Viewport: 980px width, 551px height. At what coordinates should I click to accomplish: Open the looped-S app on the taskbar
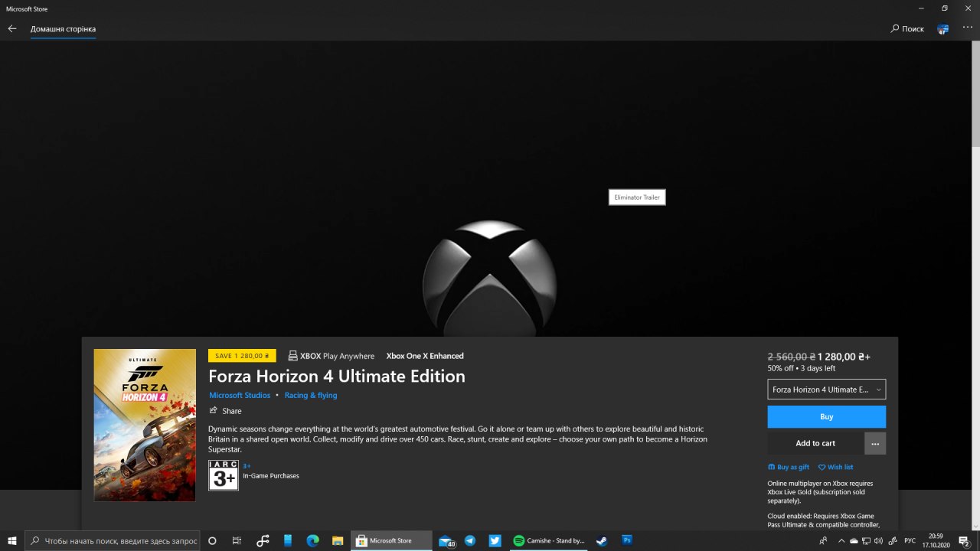pyautogui.click(x=263, y=540)
